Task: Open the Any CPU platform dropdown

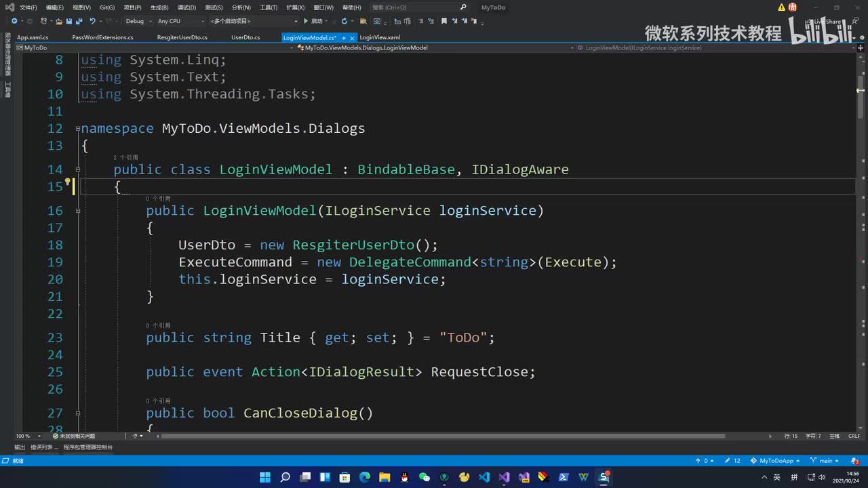Action: tap(180, 21)
